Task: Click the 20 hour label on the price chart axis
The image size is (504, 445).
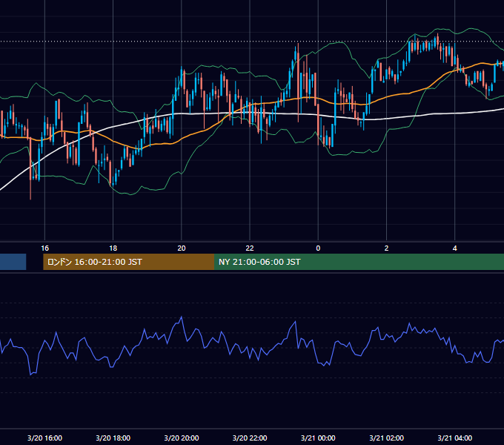Action: pos(182,248)
